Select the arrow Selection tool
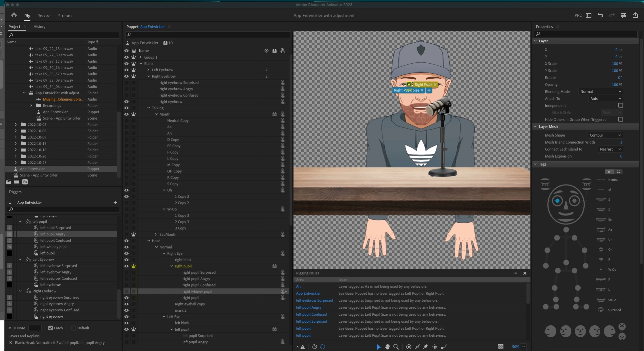The image size is (644, 351). click(379, 347)
